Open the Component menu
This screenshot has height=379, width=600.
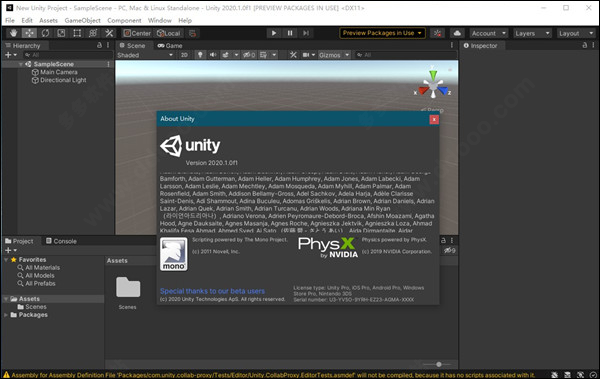[x=124, y=20]
